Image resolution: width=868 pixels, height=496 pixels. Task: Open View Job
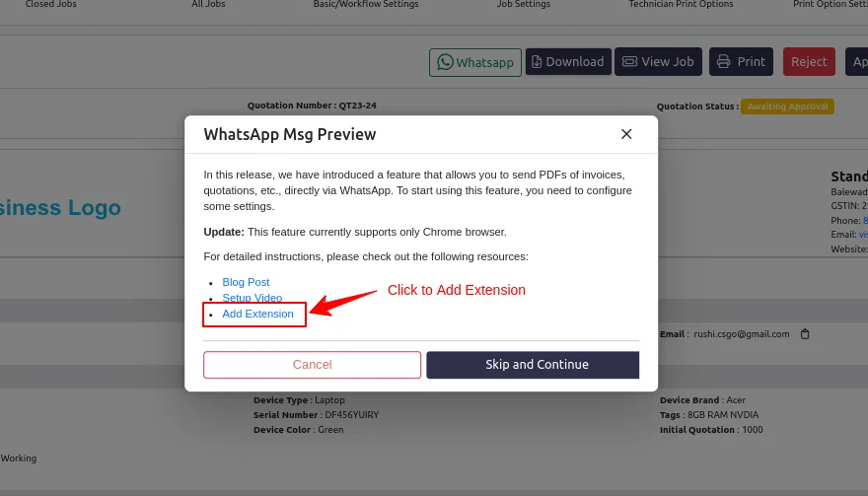tap(658, 61)
